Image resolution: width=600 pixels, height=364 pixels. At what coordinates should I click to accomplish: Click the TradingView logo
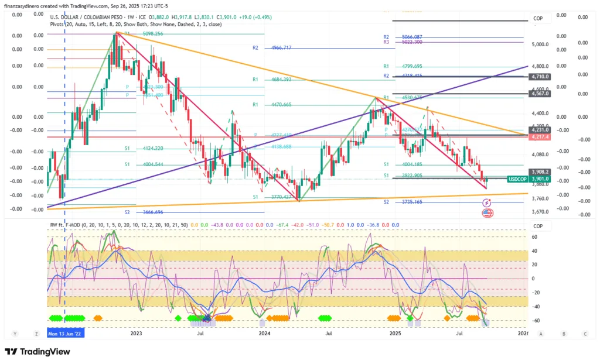[37, 352]
